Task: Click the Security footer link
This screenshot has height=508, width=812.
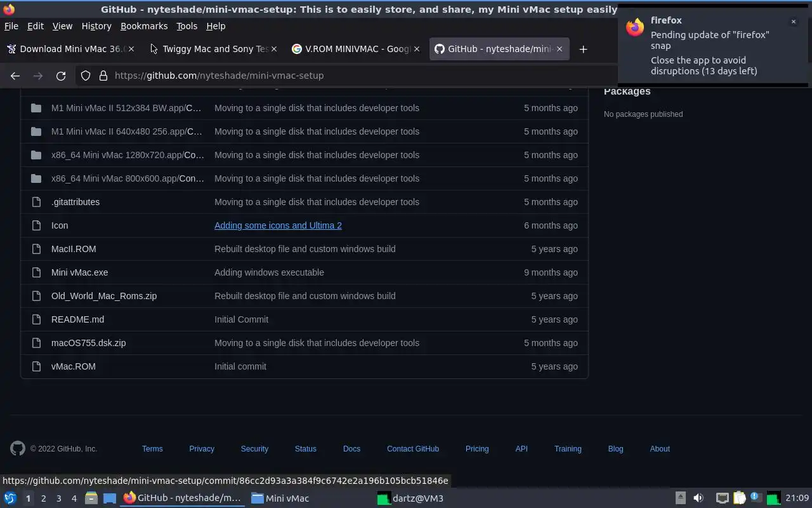Action: pyautogui.click(x=254, y=449)
